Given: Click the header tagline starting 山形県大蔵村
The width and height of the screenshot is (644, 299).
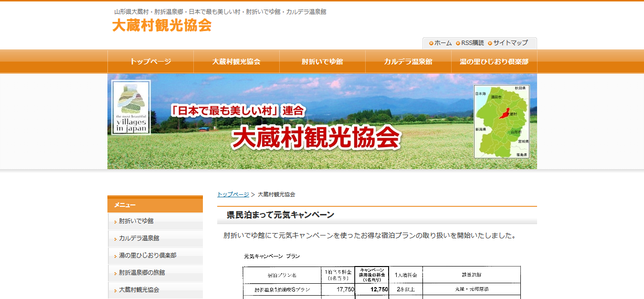Looking at the screenshot, I should click(220, 11).
